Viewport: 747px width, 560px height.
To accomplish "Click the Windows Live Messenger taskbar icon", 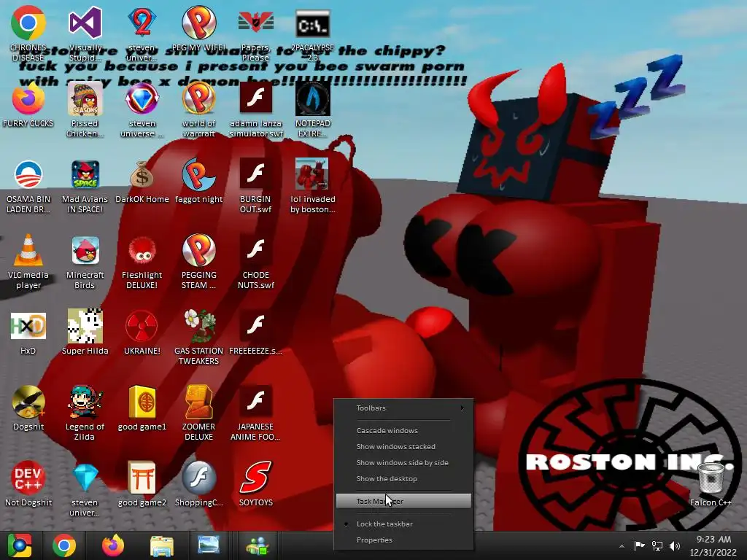I will coord(258,545).
